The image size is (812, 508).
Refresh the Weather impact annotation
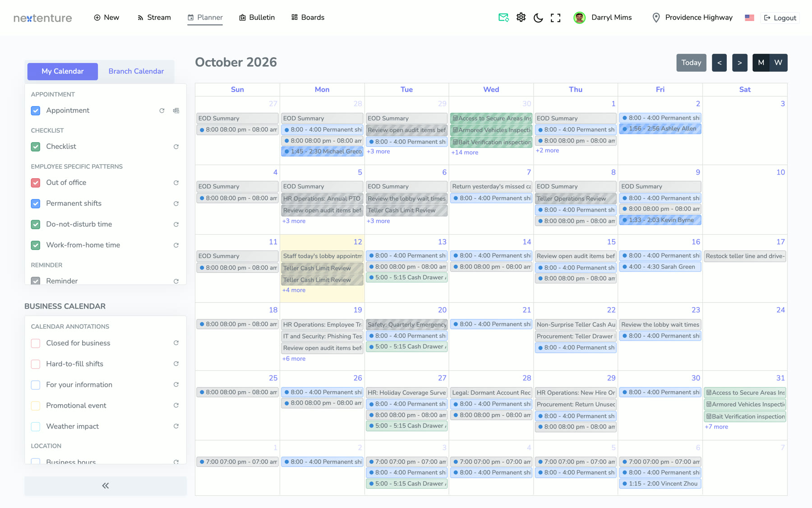pos(176,426)
